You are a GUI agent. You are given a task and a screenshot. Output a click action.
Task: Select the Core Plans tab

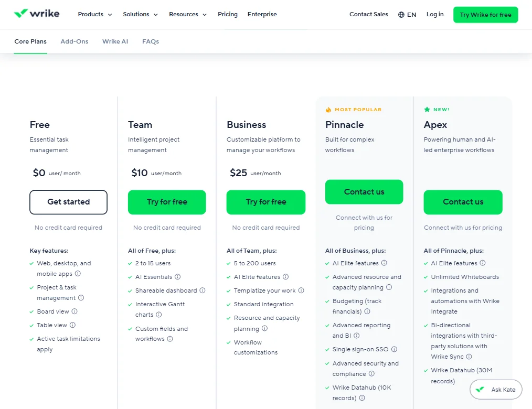tap(30, 41)
